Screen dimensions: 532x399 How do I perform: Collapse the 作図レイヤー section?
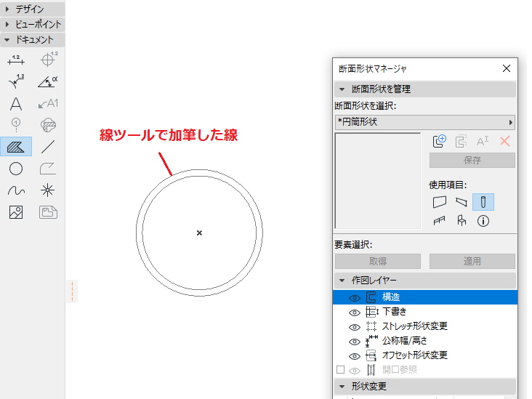[342, 281]
